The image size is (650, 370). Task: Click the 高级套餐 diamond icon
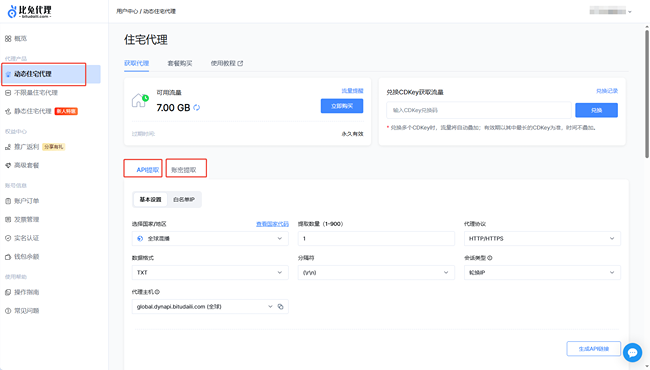tap(8, 165)
